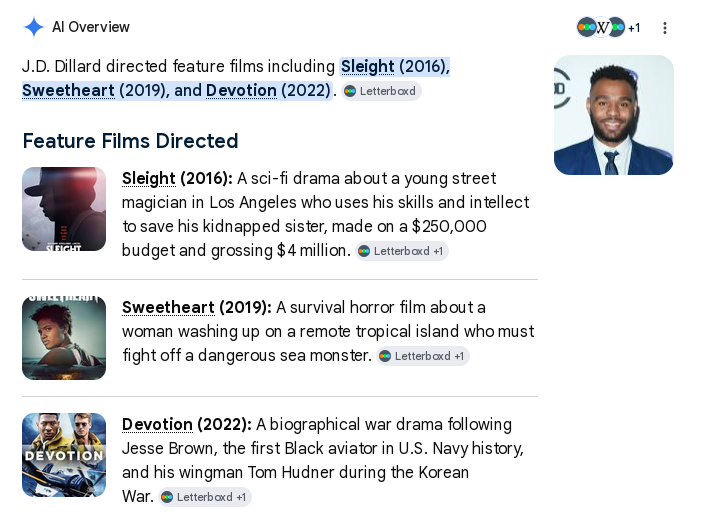This screenshot has height=522, width=704.
Task: Open the stacked source icons with +1
Action: click(x=608, y=28)
